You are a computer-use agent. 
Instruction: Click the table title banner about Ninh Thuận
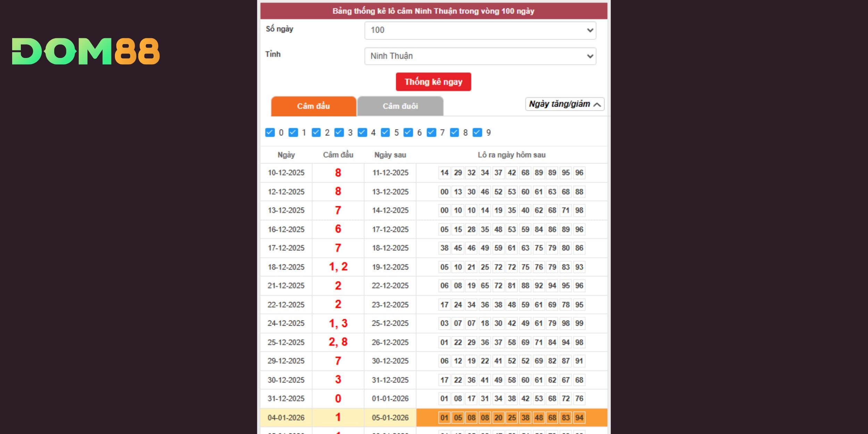[x=434, y=11]
